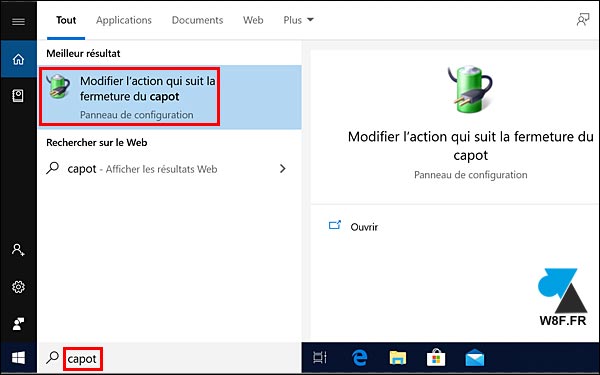Screen dimensions: 600x375
Task: Click the search magnifier beside capot field
Action: (52, 358)
